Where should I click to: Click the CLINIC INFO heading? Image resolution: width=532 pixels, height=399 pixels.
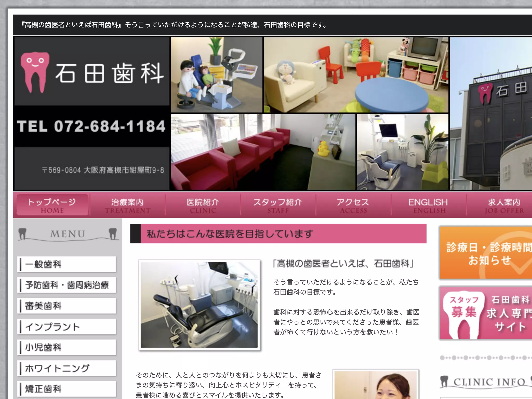pos(489,382)
